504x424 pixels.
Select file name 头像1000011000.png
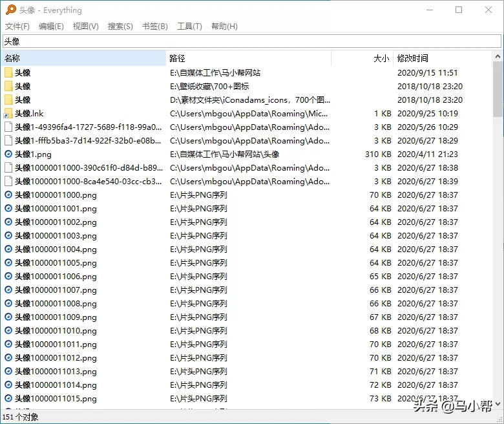[x=56, y=195]
